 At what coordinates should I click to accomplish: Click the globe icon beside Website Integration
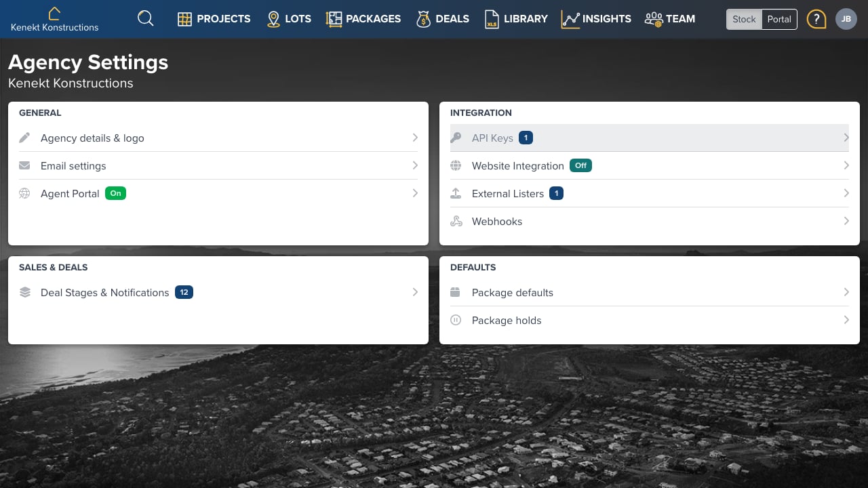click(456, 165)
